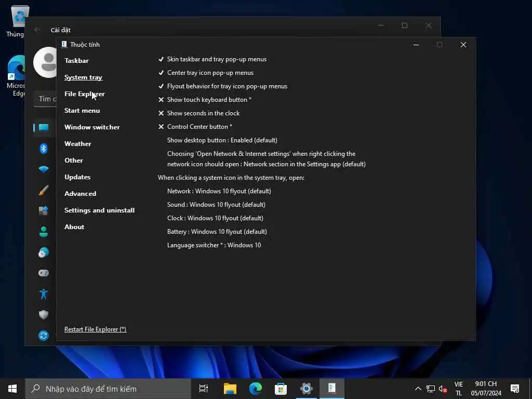The width and height of the screenshot is (532, 399).
Task: Switch to the Start menu section
Action: pyautogui.click(x=82, y=111)
